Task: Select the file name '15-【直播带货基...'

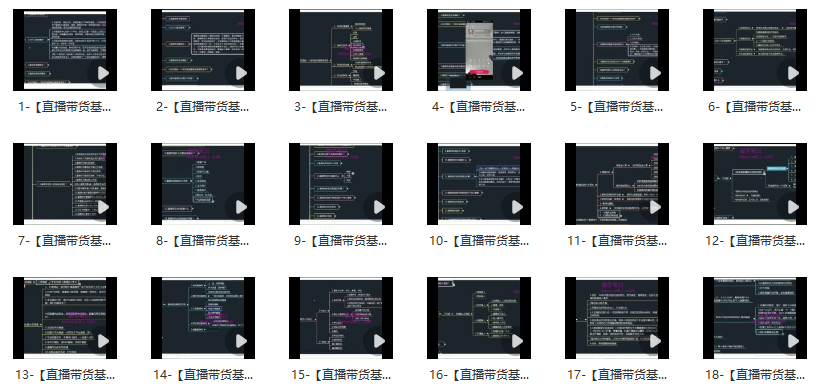Action: (x=341, y=375)
